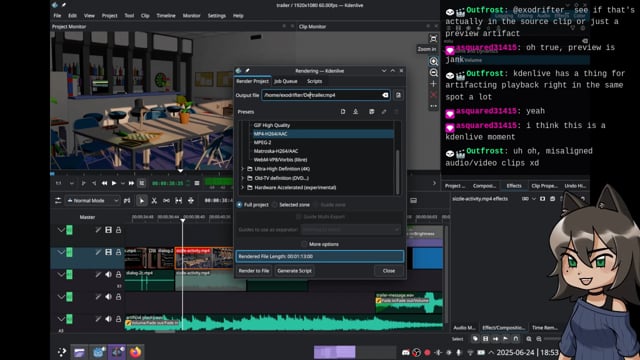This screenshot has width=640, height=360.
Task: Expand Hardware Accelerated presets folder
Action: pyautogui.click(x=242, y=187)
